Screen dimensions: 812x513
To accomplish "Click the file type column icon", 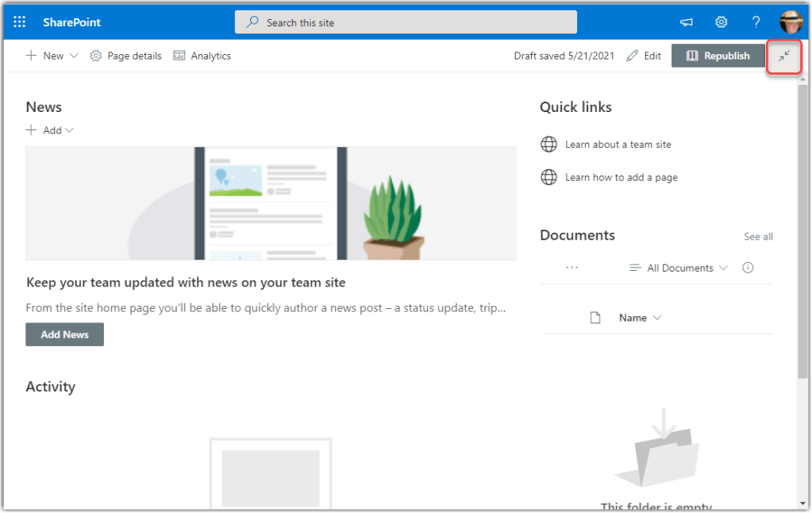I will point(595,318).
